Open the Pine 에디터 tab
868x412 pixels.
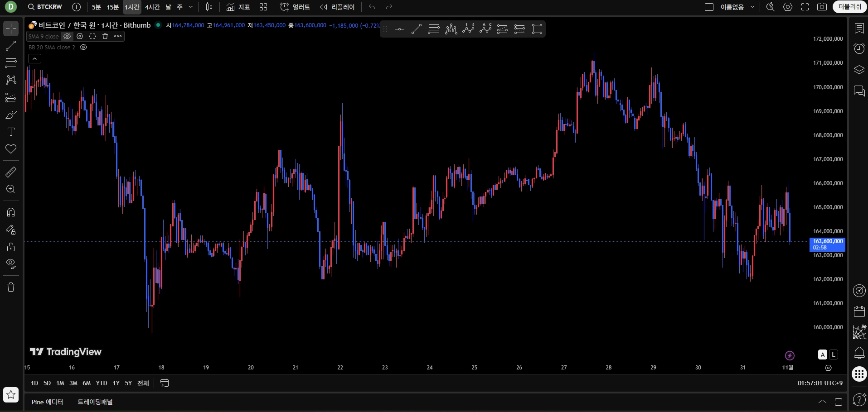[47, 402]
